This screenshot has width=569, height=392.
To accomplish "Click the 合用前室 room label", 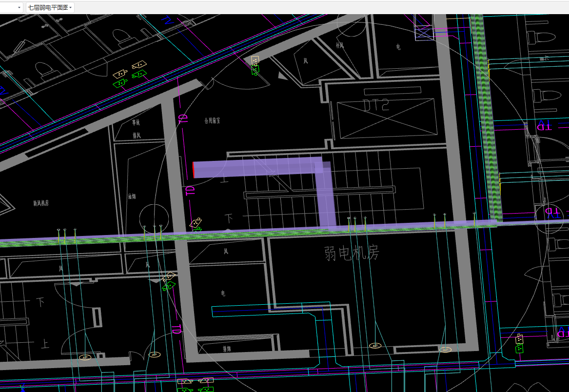I will click(x=212, y=120).
